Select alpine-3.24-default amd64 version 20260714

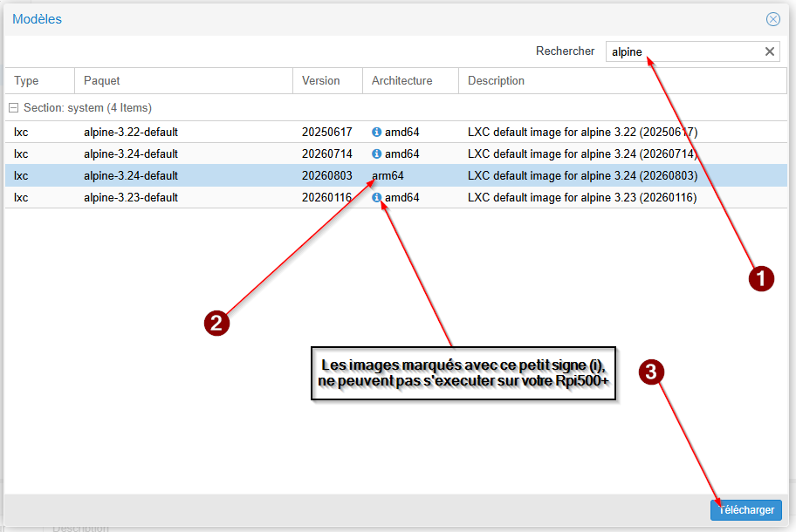click(396, 153)
